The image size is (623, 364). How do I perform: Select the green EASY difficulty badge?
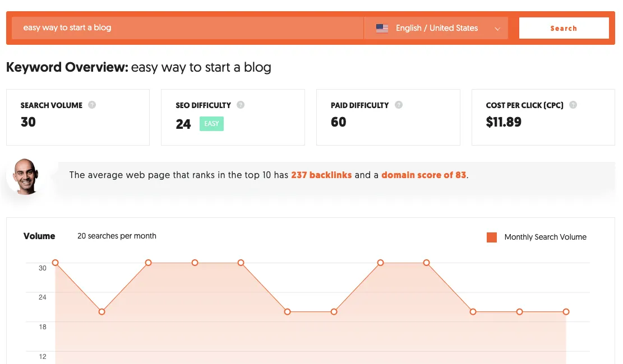[x=211, y=123]
